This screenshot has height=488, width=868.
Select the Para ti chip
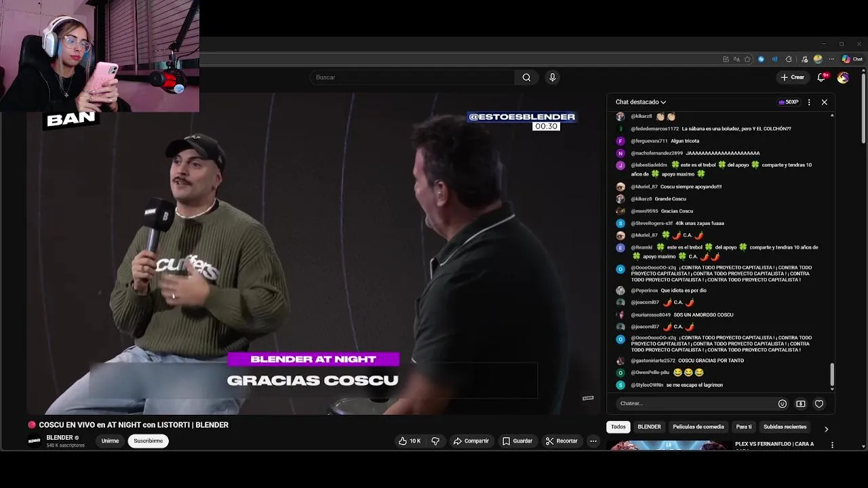(744, 427)
